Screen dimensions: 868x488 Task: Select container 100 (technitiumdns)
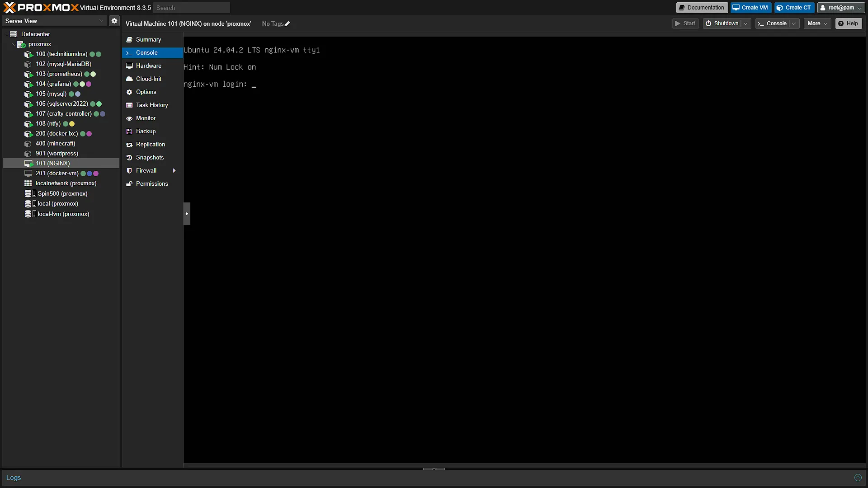(x=61, y=54)
